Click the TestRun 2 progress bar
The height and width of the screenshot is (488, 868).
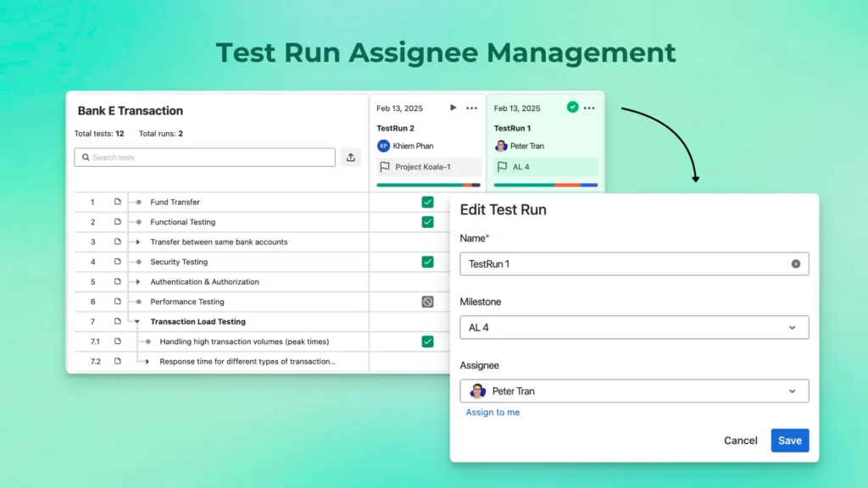point(428,185)
